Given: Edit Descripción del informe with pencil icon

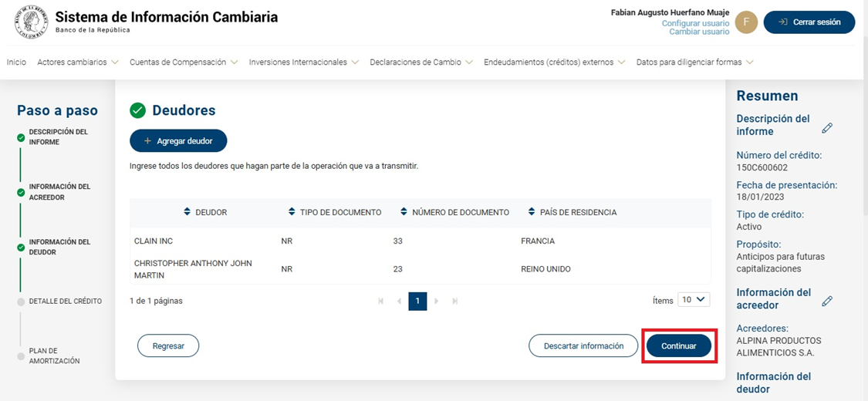Looking at the screenshot, I should [827, 128].
